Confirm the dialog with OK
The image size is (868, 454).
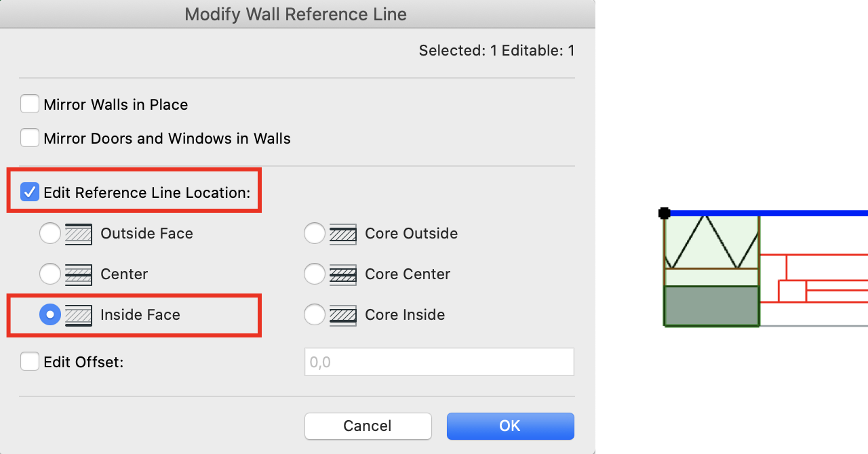click(x=511, y=426)
